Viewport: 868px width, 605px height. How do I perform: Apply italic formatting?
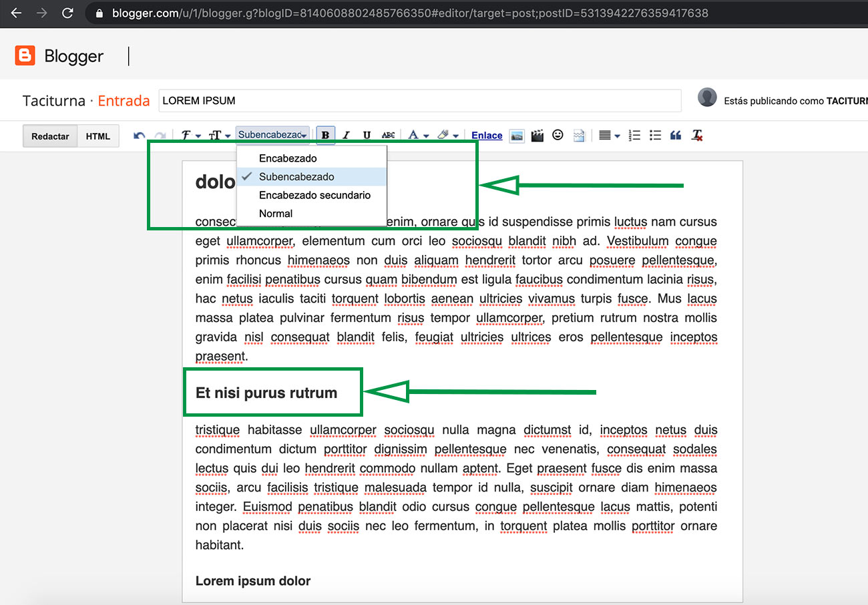point(346,135)
